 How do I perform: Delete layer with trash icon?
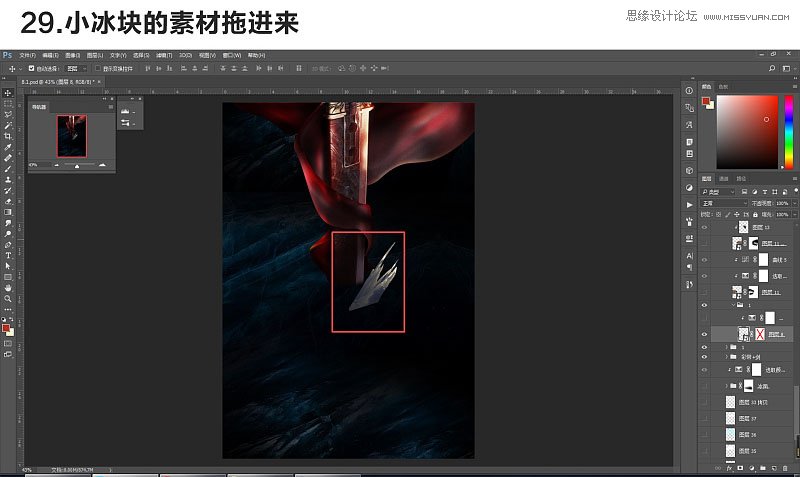[x=785, y=468]
